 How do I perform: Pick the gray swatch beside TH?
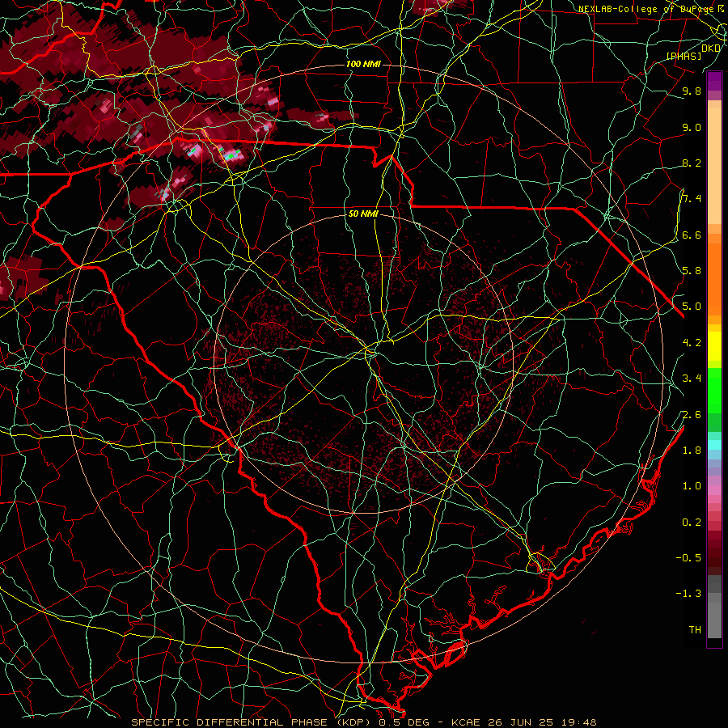click(x=714, y=620)
